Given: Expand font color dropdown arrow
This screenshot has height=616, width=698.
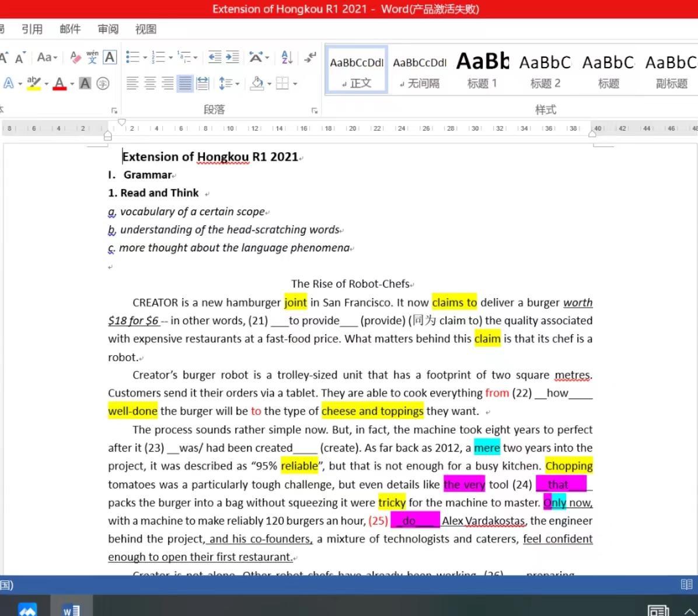Looking at the screenshot, I should (x=72, y=83).
